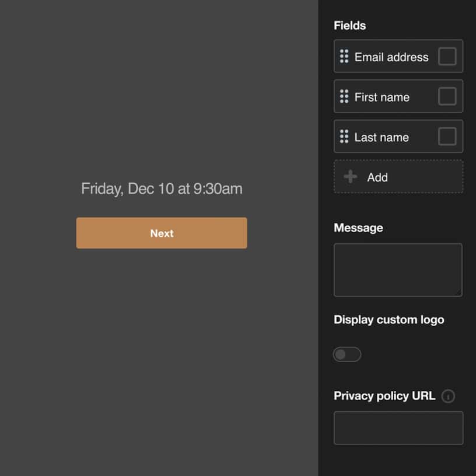Open the Privacy policy URL info icon
The image size is (476, 476).
pos(448,396)
